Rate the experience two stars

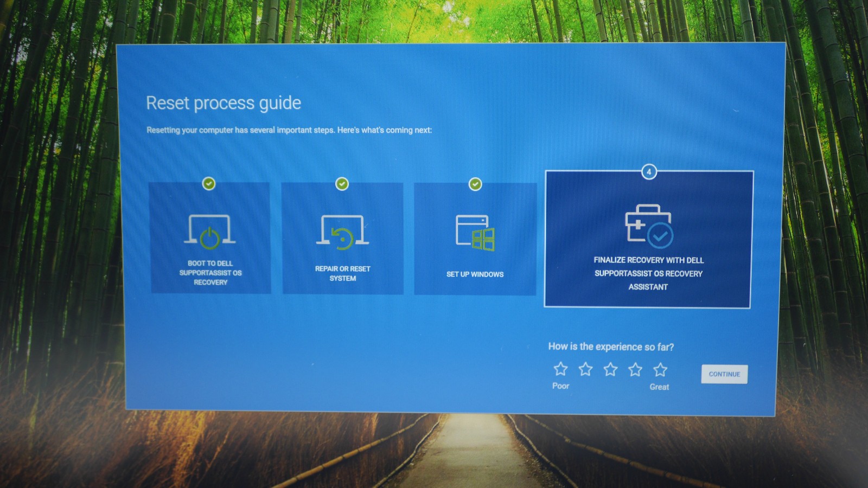tap(585, 369)
